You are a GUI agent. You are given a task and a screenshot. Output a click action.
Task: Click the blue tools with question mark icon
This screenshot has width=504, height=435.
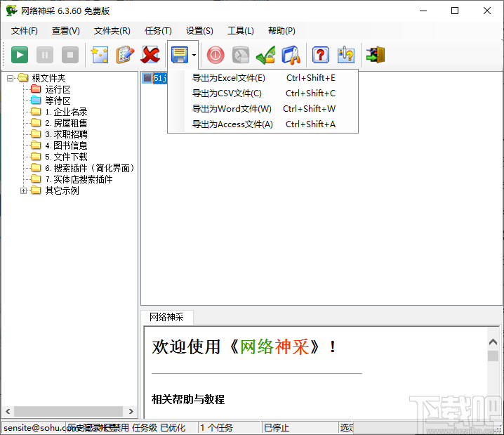tap(346, 55)
